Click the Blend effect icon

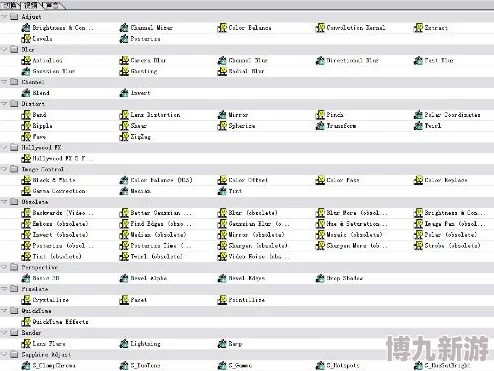(26, 93)
